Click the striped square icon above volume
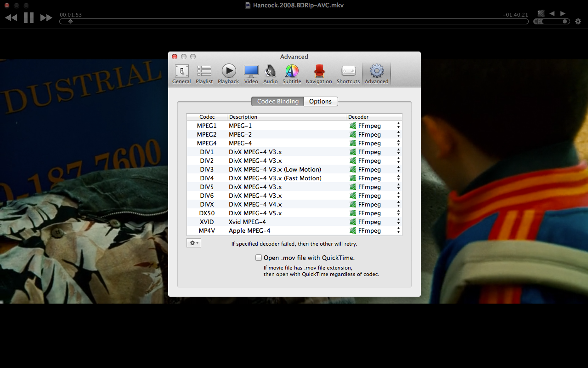Viewport: 588px width, 368px height. 541,14
